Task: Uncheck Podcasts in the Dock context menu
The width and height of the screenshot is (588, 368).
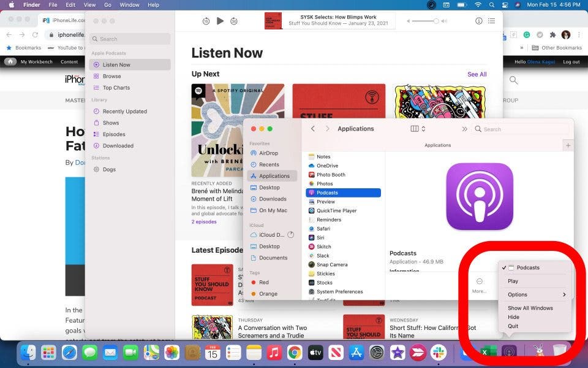Action: tap(528, 267)
